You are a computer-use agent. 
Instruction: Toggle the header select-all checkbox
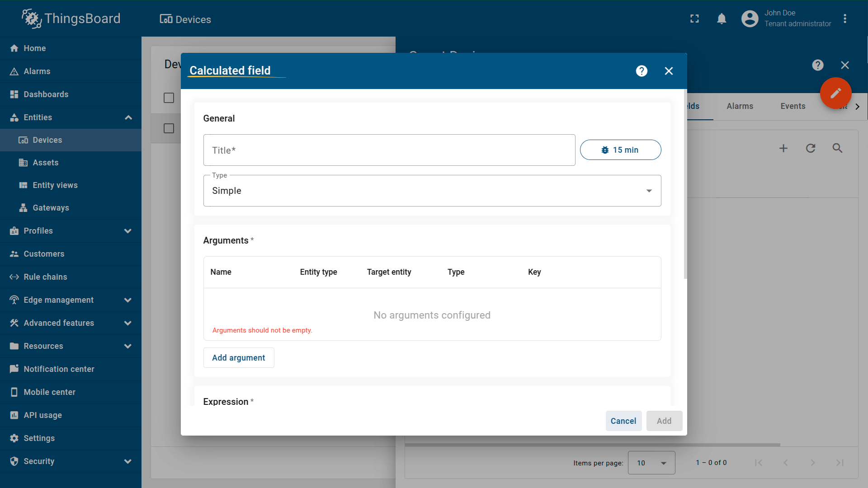(x=169, y=98)
